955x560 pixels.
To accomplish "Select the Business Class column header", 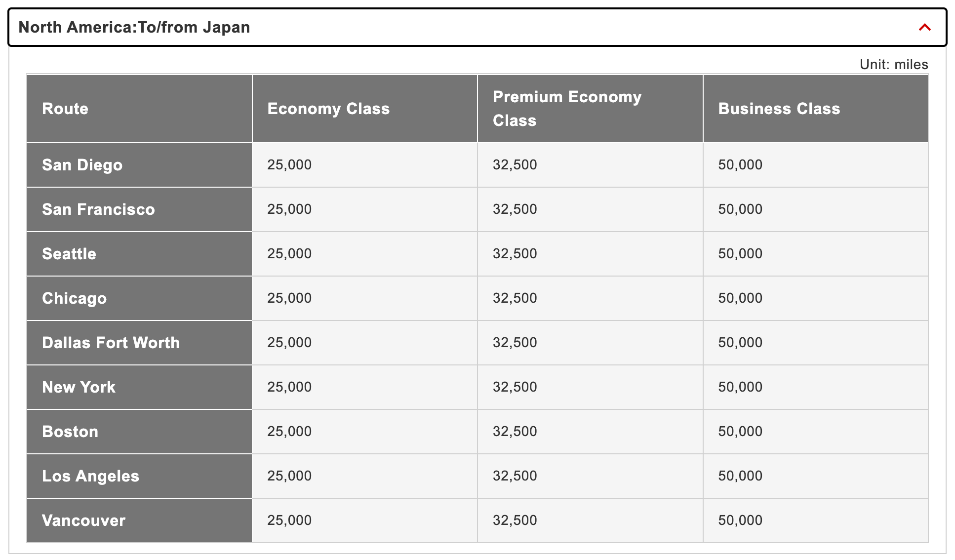I will point(778,109).
